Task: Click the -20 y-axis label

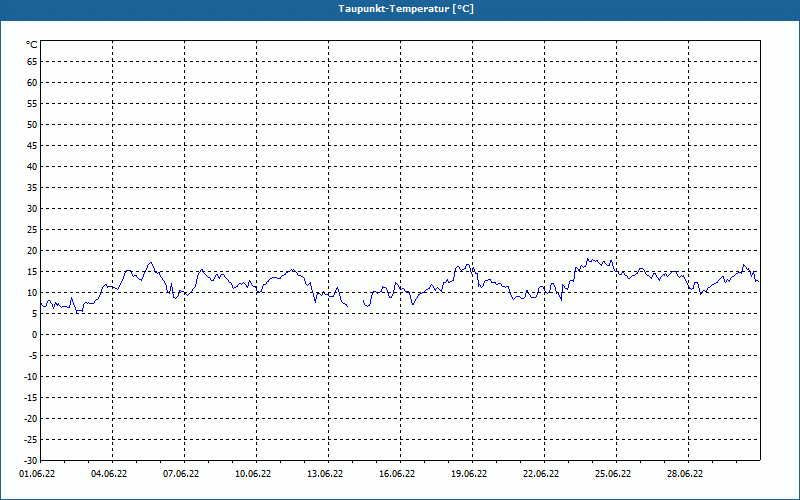Action: pos(31,419)
